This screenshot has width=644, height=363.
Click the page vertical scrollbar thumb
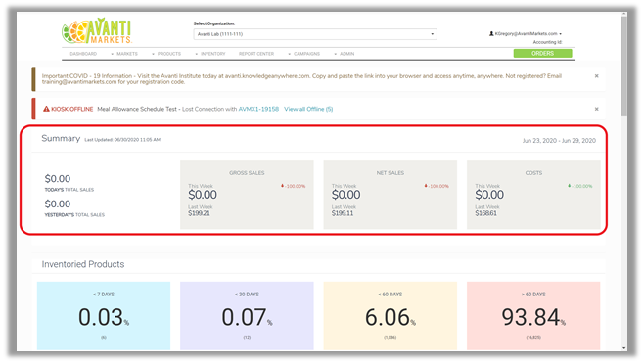[x=623, y=66]
